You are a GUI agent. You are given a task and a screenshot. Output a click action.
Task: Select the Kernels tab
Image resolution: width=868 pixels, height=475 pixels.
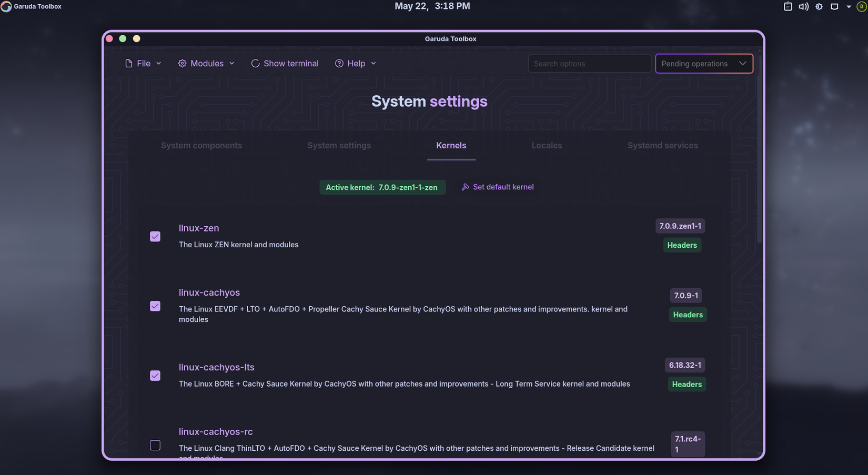(x=451, y=146)
